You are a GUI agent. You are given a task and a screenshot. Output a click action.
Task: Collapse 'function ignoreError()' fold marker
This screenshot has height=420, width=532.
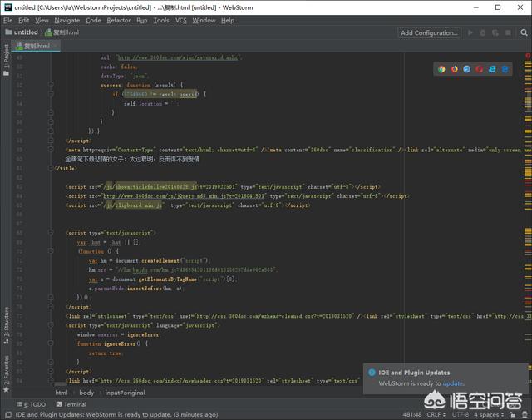(51, 343)
